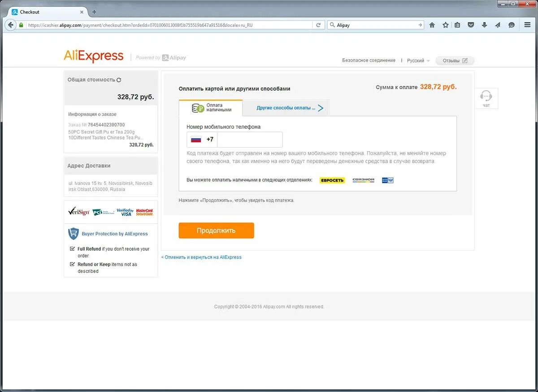This screenshot has height=392, width=538.
Task: Show bookmarks list icon in the toolbar
Action: point(457,25)
